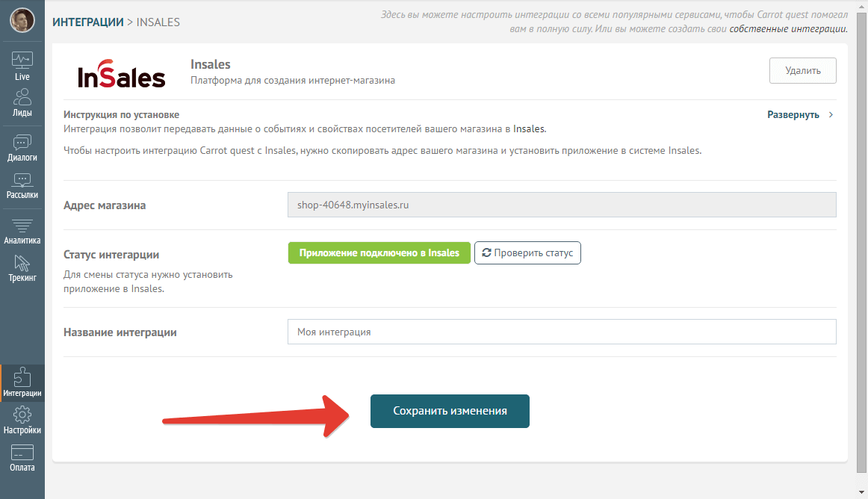Open Настройки gear icon
This screenshot has width=868, height=499.
pyautogui.click(x=22, y=420)
